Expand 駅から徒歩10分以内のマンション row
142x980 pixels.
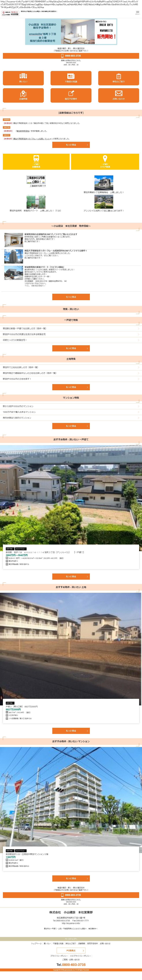point(71,406)
